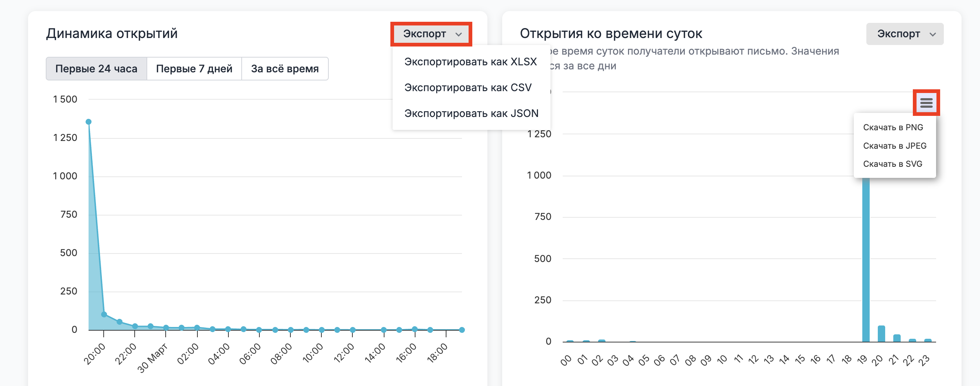
Task: Select Экспортировать как XLSX
Action: (x=470, y=62)
